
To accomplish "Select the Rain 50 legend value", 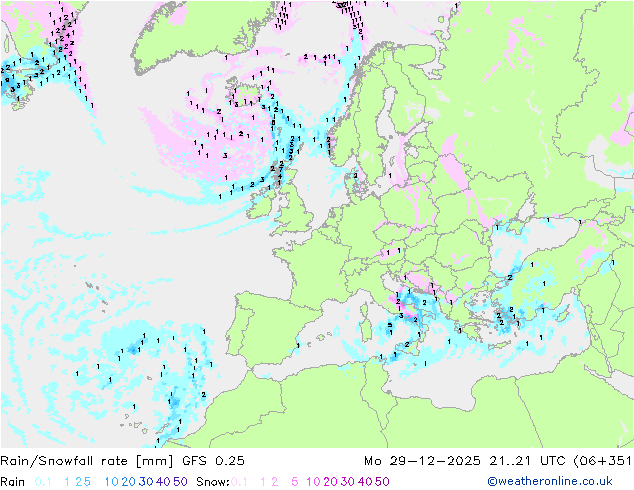I will click(180, 482).
